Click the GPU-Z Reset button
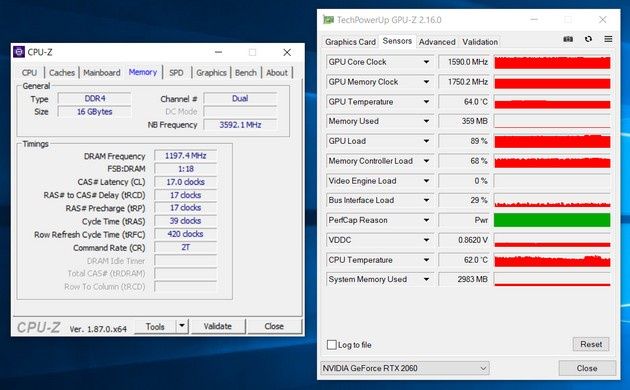 [591, 344]
